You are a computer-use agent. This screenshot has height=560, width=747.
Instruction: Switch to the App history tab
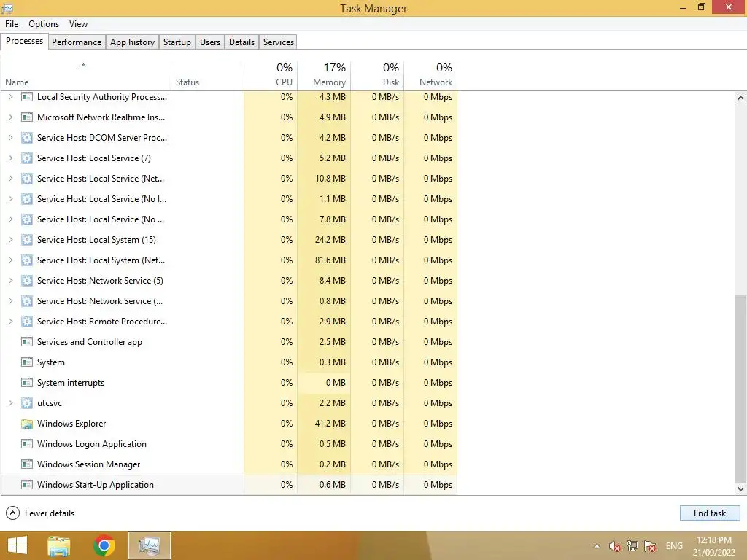133,42
